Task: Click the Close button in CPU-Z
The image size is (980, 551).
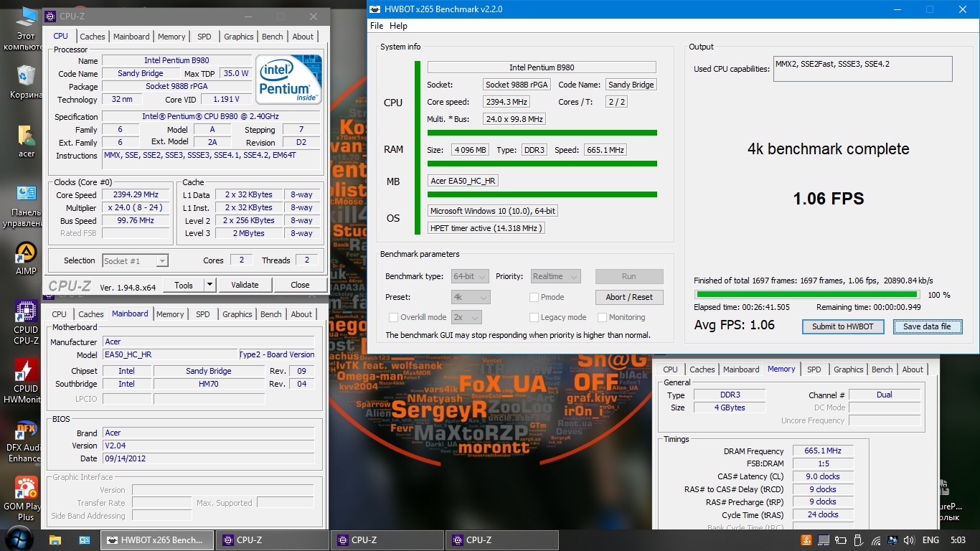Action: click(300, 285)
